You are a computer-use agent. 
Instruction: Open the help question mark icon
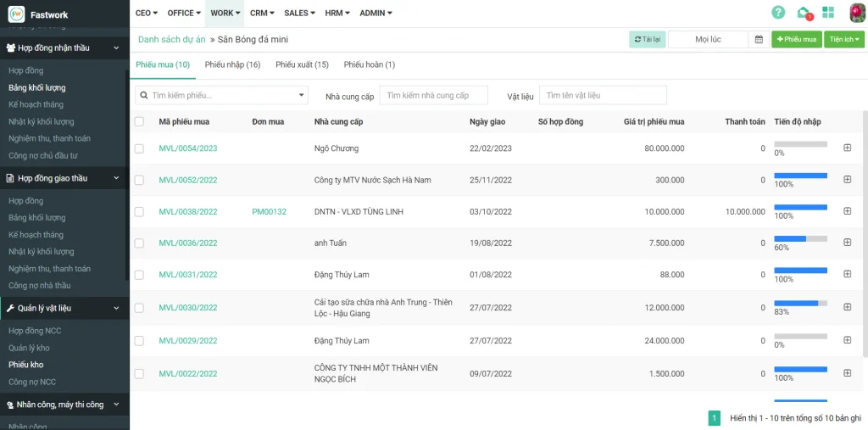click(778, 13)
